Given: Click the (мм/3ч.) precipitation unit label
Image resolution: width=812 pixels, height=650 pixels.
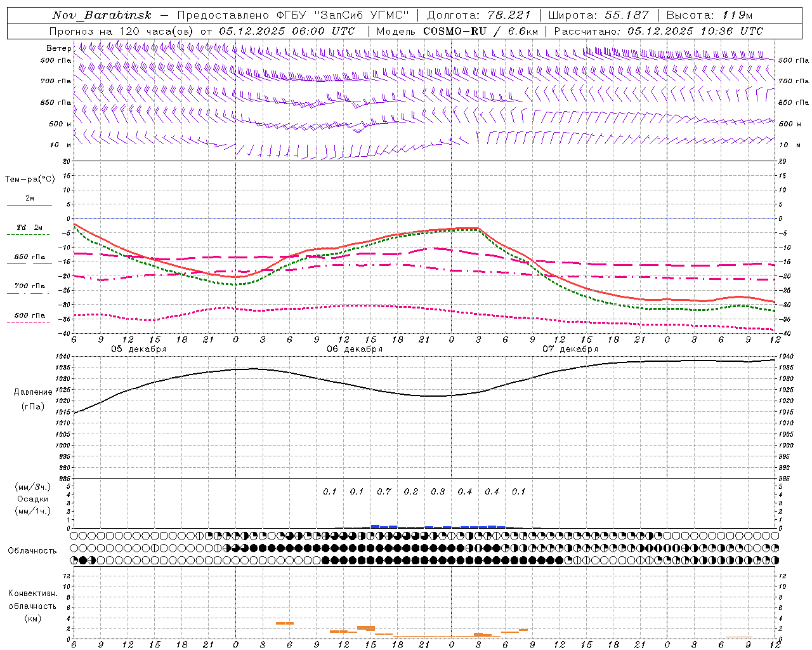Looking at the screenshot, I should pos(33,487).
